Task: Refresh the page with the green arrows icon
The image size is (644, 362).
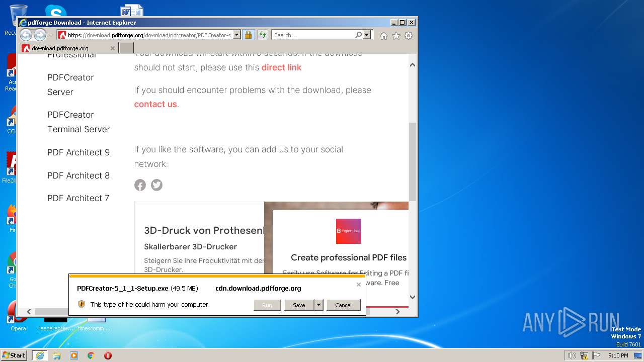Action: pyautogui.click(x=262, y=35)
